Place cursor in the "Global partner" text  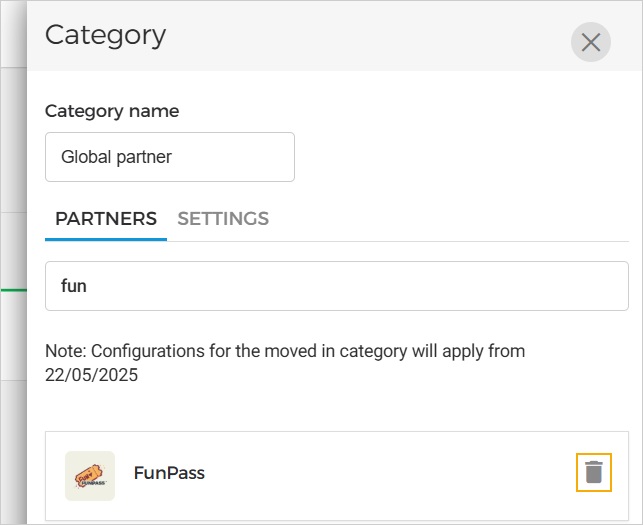click(x=116, y=157)
